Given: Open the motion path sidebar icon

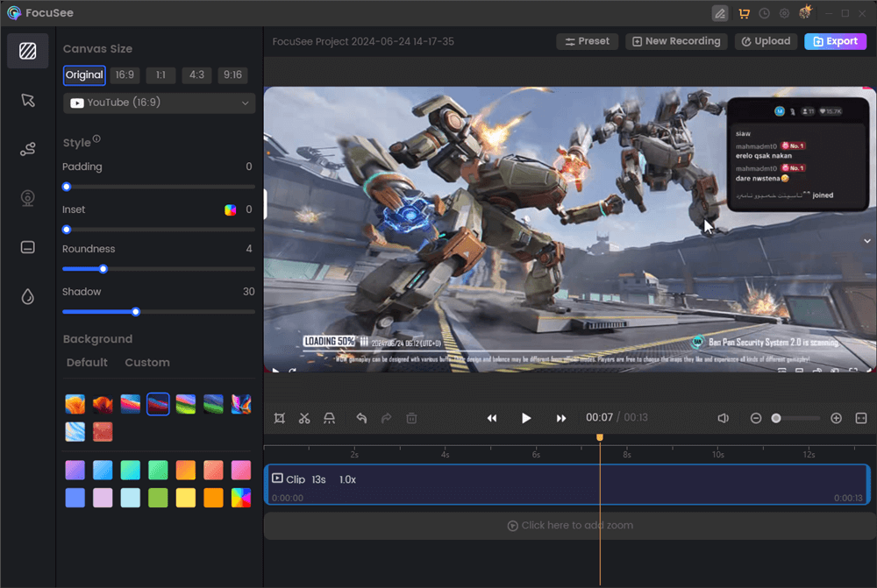Looking at the screenshot, I should (x=27, y=149).
